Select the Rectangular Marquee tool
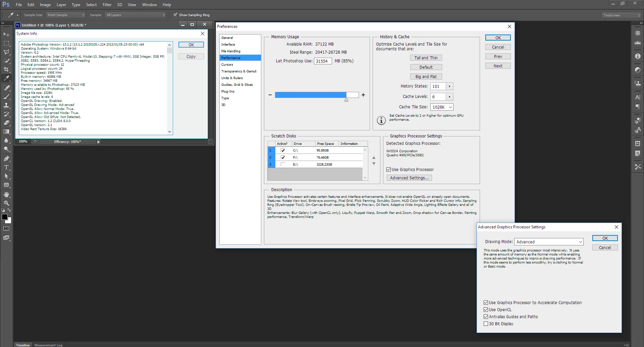The height and width of the screenshot is (347, 644). 6,43
